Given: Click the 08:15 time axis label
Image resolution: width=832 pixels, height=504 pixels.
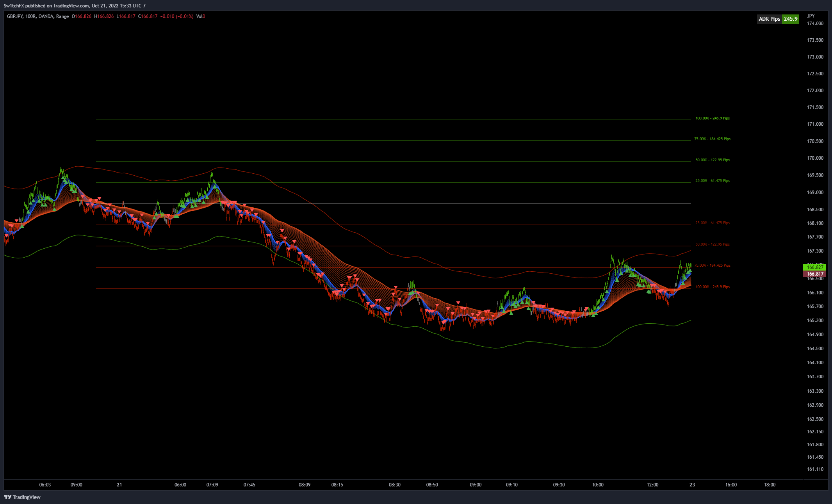Looking at the screenshot, I should [x=337, y=485].
